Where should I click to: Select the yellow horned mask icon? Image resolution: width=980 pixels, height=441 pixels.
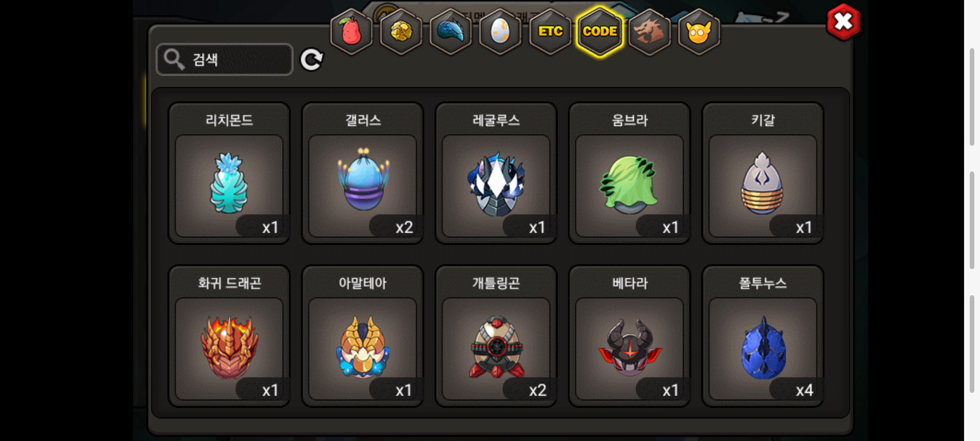click(x=699, y=31)
